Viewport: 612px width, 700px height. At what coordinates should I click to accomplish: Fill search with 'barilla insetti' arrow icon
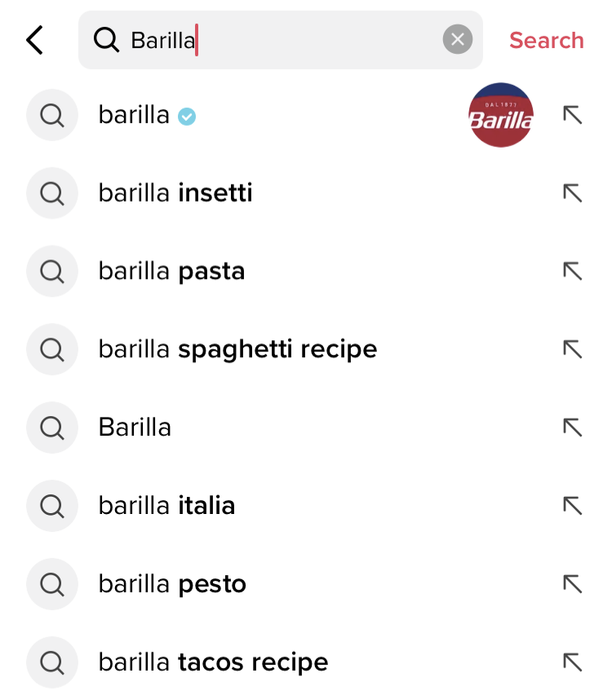(x=573, y=193)
